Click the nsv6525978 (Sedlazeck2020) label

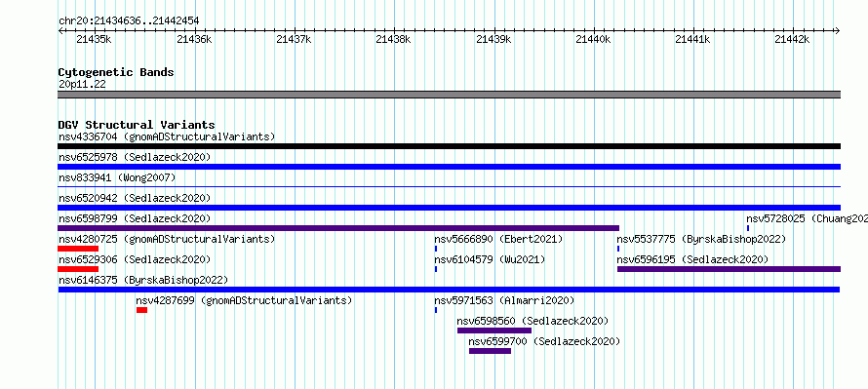[135, 157]
